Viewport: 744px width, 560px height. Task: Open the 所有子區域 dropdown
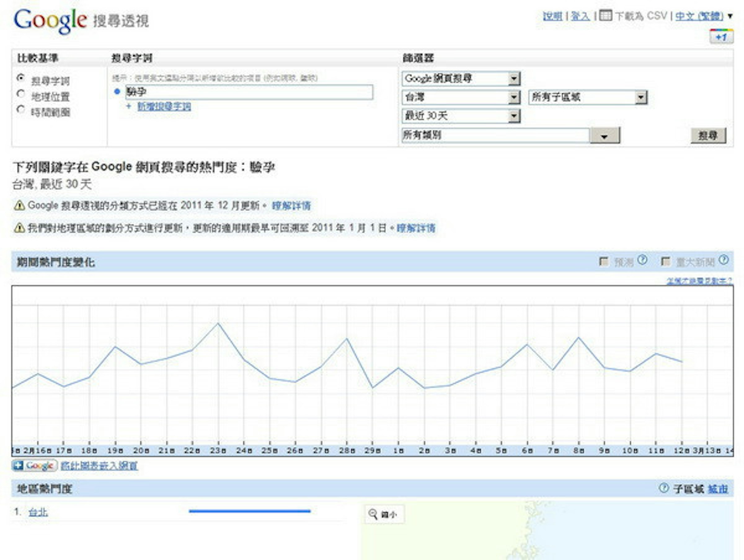(588, 98)
